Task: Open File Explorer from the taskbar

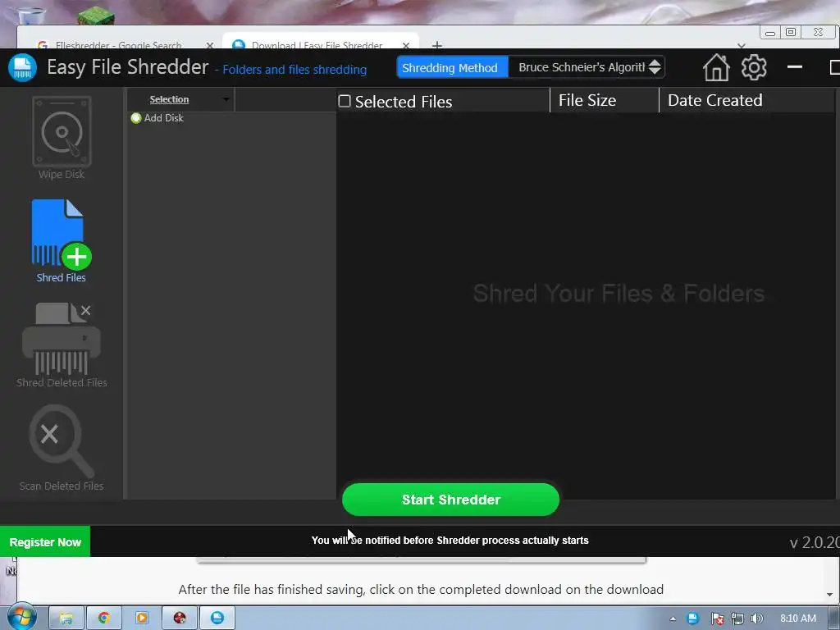Action: [x=66, y=618]
